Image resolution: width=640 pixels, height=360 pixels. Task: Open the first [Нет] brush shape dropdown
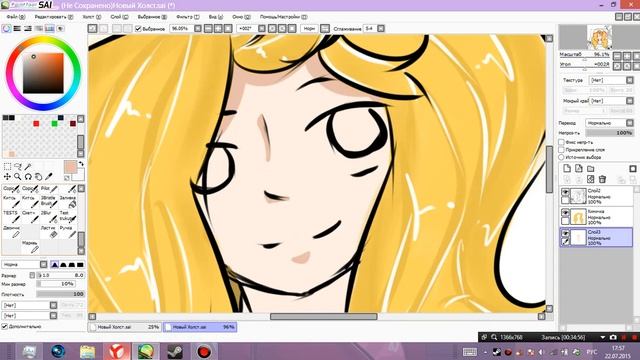29,305
